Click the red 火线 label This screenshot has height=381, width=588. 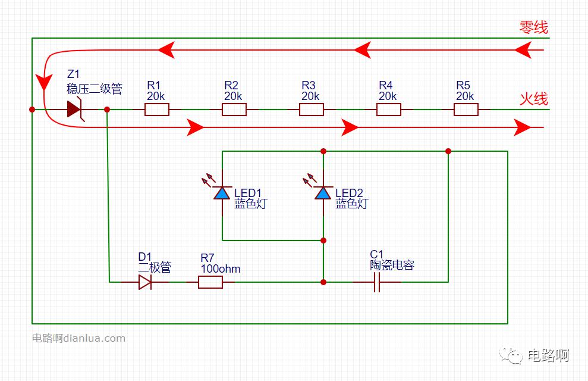(533, 98)
